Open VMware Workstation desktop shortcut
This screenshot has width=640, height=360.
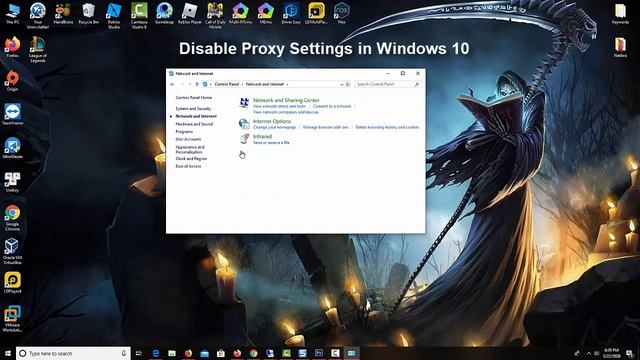13,318
